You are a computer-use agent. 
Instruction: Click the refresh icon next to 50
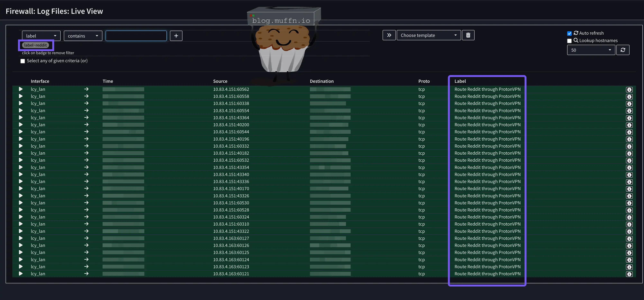pos(623,50)
